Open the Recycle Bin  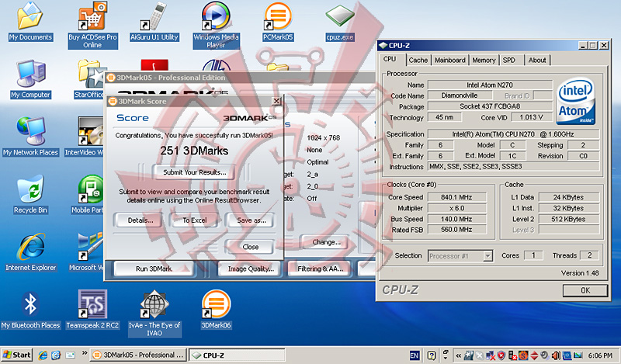30,194
